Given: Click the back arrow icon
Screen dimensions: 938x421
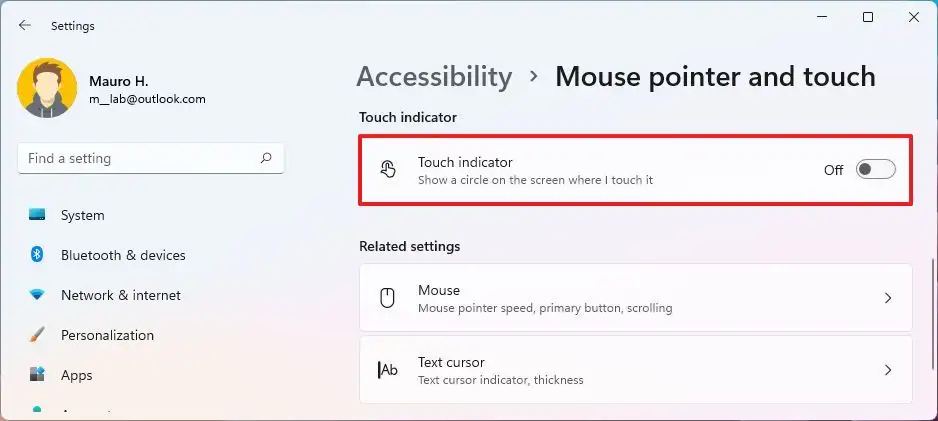Looking at the screenshot, I should point(25,26).
